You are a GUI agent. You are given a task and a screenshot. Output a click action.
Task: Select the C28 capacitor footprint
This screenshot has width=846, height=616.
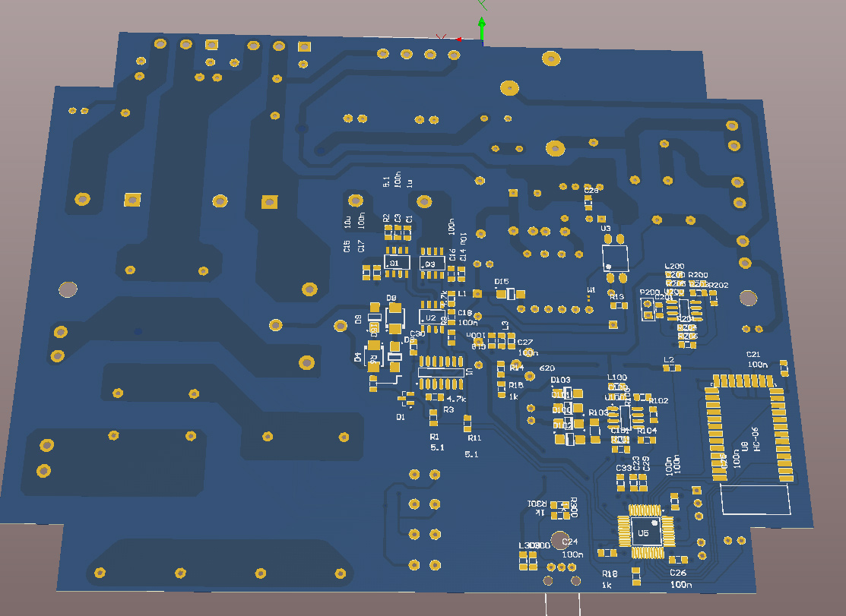588,204
